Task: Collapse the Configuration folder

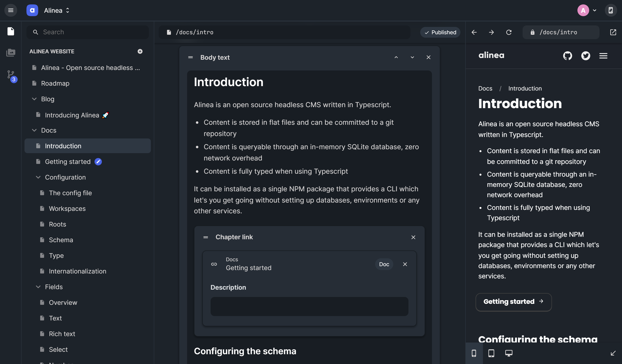Action: pos(38,177)
